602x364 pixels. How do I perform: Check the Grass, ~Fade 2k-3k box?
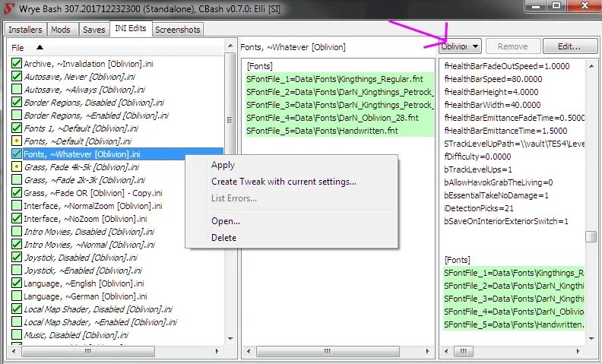coord(17,179)
